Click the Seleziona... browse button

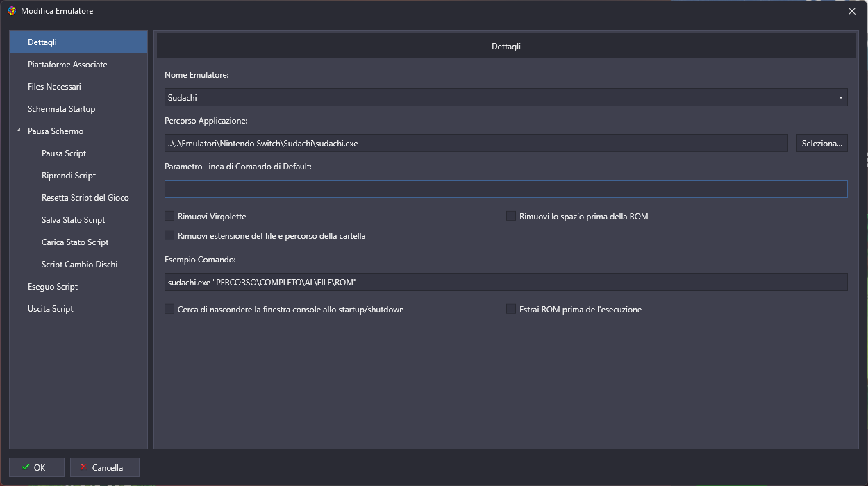tap(822, 143)
